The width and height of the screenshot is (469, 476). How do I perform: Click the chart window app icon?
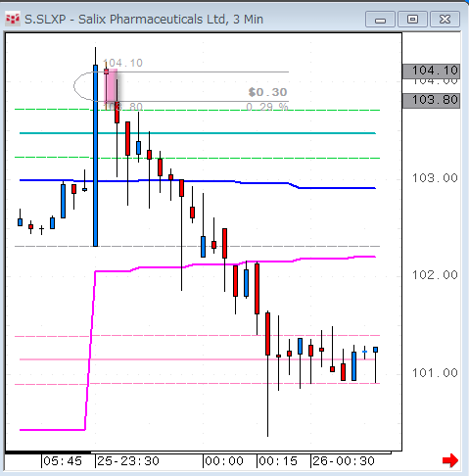[x=13, y=19]
